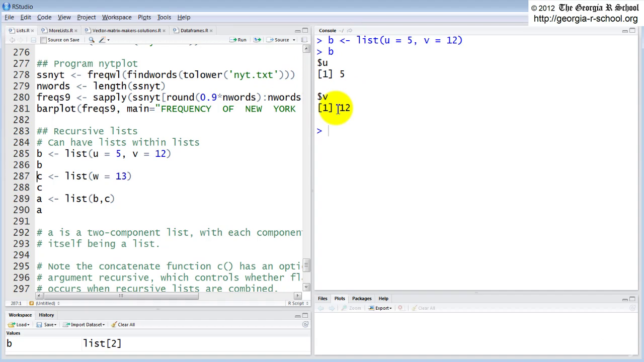Image resolution: width=644 pixels, height=362 pixels.
Task: Switch to the Files tab
Action: point(323,299)
